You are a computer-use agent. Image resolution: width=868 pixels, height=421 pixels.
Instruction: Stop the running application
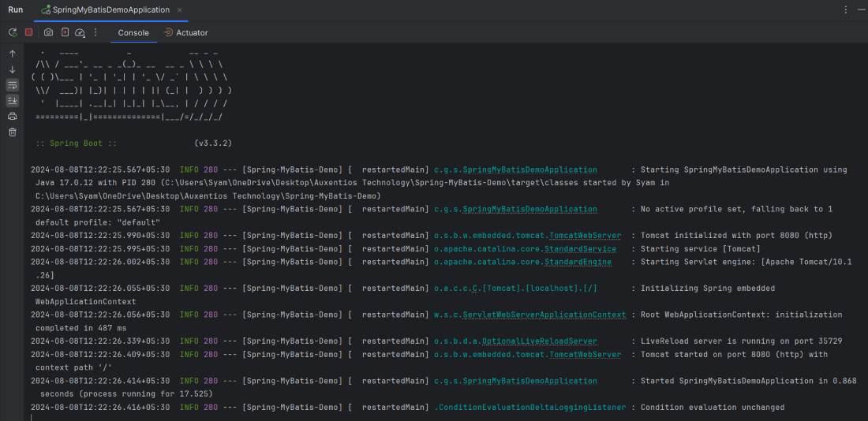pyautogui.click(x=28, y=32)
